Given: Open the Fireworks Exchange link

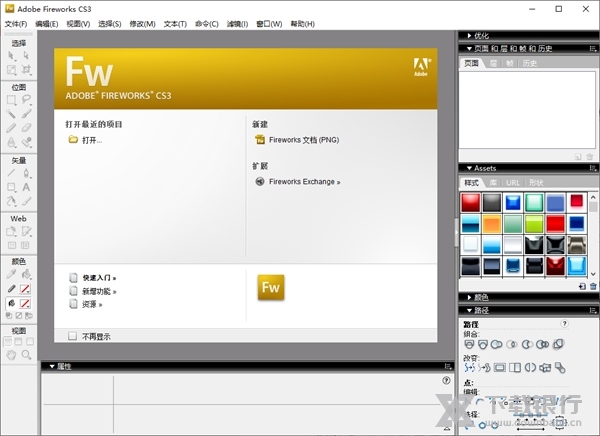Looking at the screenshot, I should (x=306, y=182).
